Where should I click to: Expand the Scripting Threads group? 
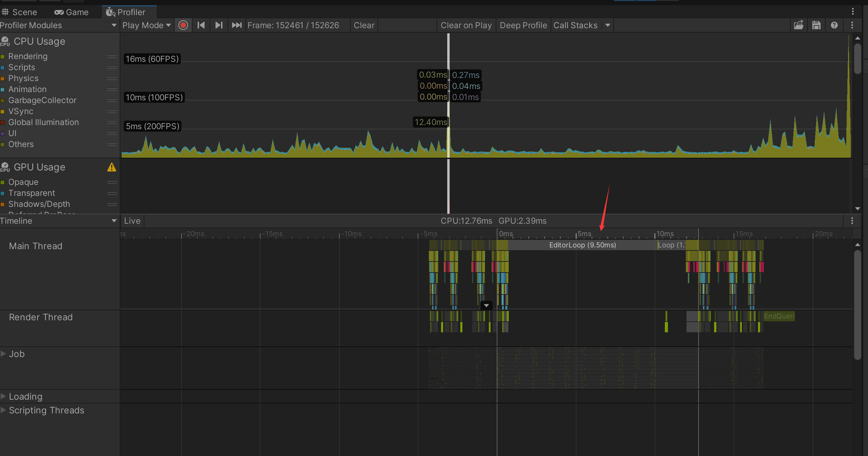(x=3, y=410)
